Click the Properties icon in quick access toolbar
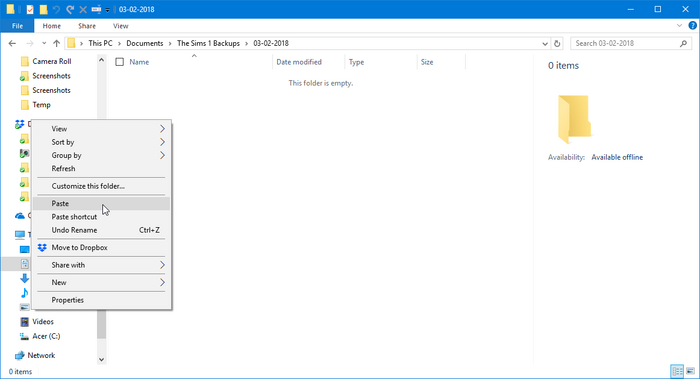Viewport: 700px width, 379px height. (x=30, y=9)
